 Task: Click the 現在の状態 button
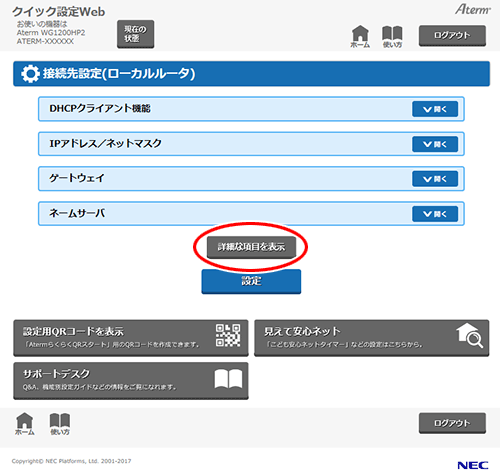click(x=135, y=34)
